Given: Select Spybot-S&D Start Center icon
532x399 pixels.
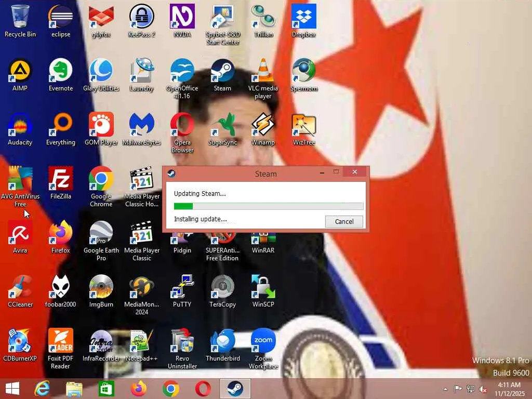Looking at the screenshot, I should coord(222,24).
